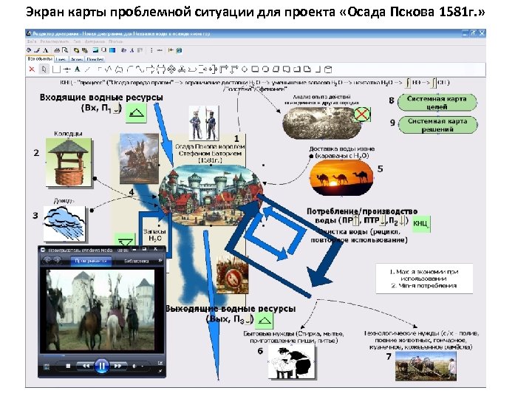
Task: Choose the right block arrow shape
Action: click(151, 69)
